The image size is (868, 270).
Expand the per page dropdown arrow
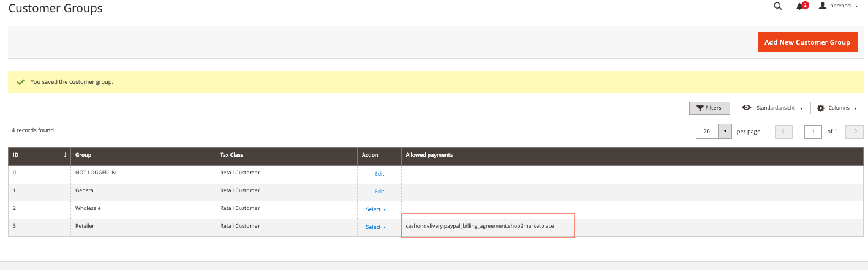(x=725, y=132)
